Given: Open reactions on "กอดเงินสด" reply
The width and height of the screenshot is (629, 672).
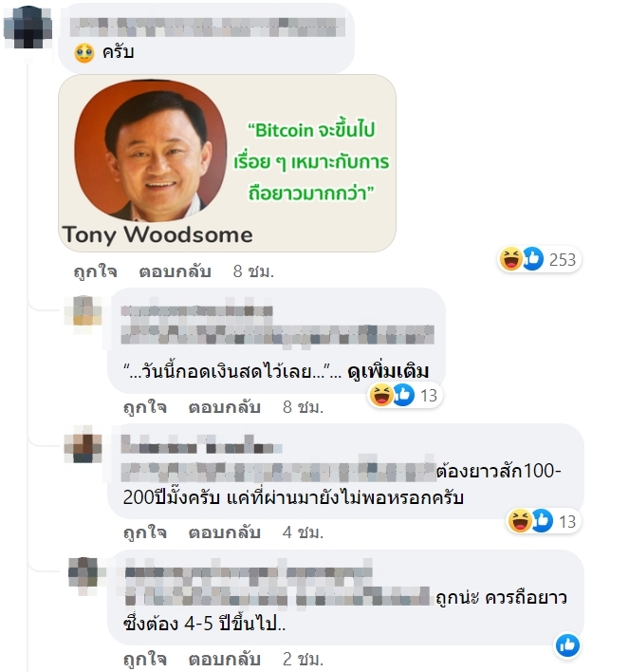Looking at the screenshot, I should [x=405, y=395].
